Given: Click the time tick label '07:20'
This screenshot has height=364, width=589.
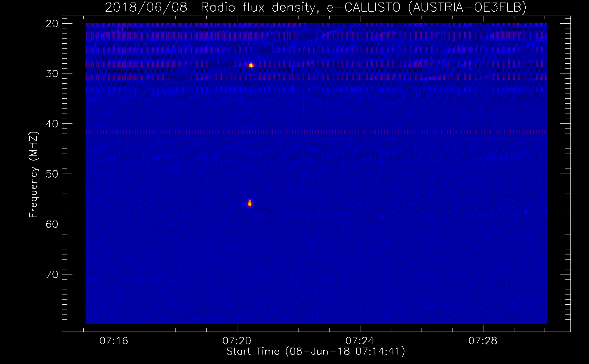Looking at the screenshot, I should pos(237,341).
